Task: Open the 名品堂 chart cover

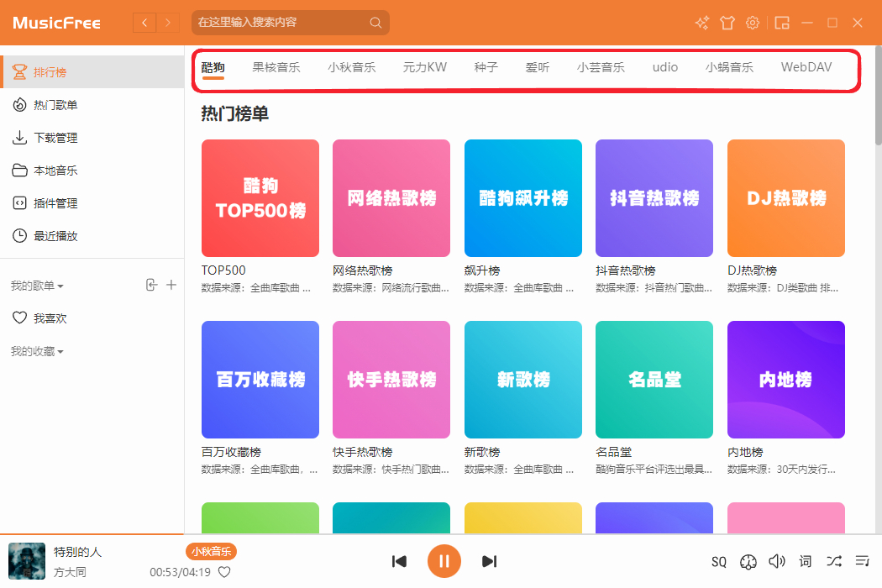Action: click(654, 380)
